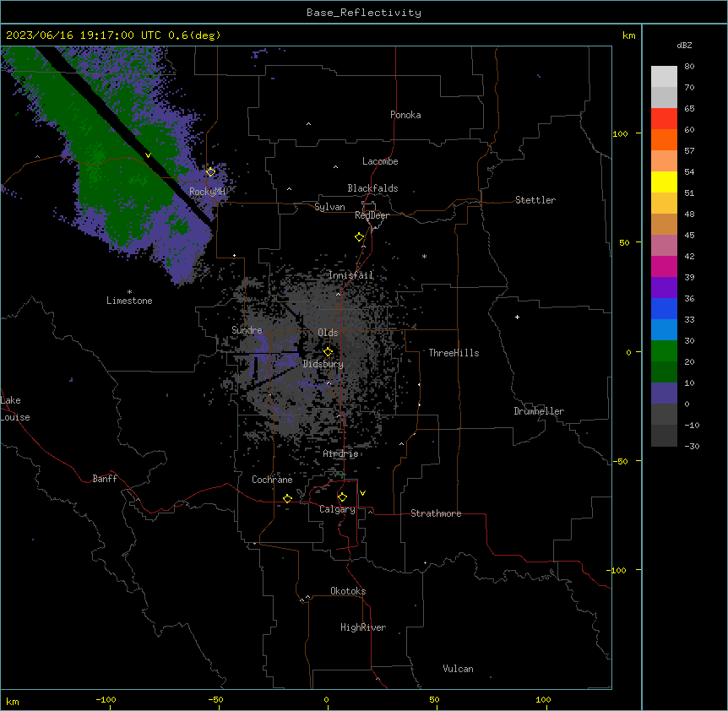Image resolution: width=728 pixels, height=711 pixels.
Task: Click the Blackfalds city label
Action: [x=372, y=188]
